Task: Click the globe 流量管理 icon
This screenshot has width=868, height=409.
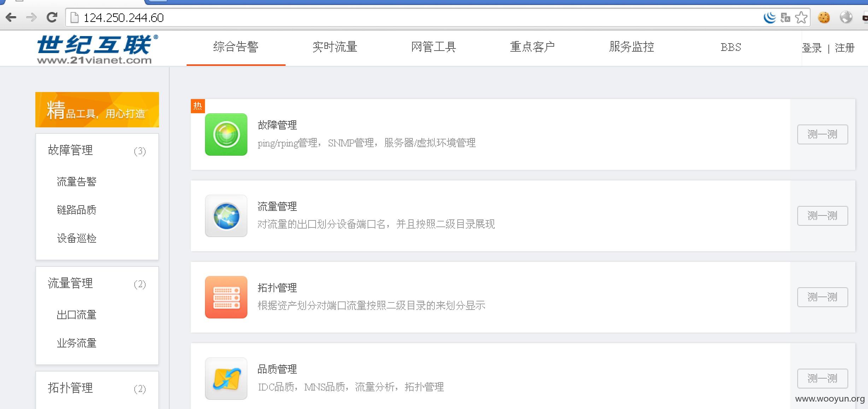Action: (226, 216)
